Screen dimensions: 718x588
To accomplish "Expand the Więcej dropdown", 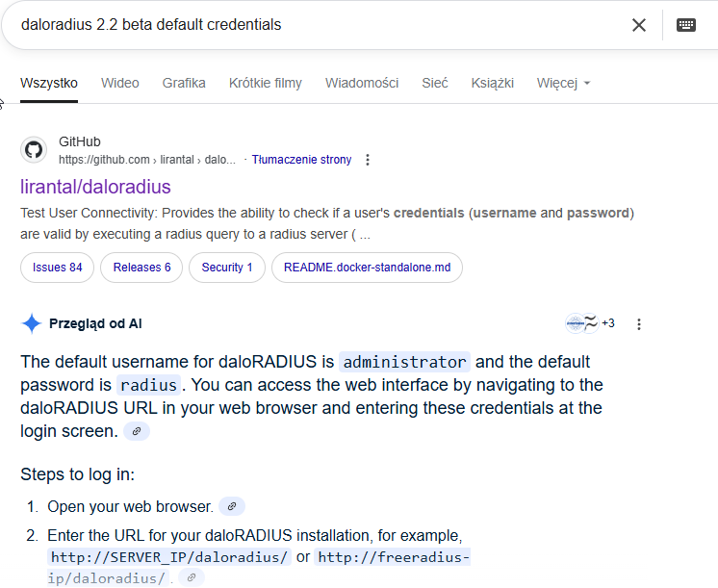I will coord(563,84).
